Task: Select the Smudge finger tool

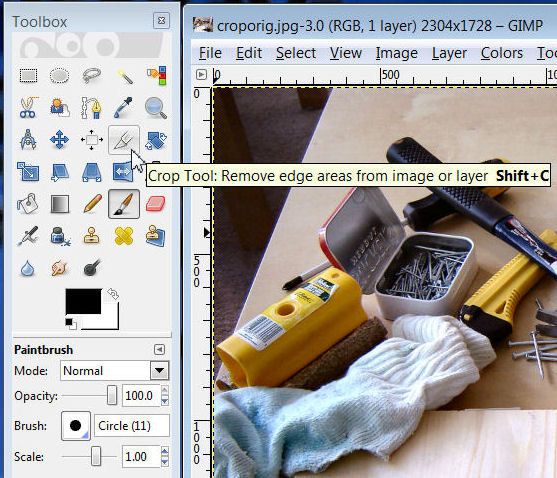Action: click(59, 268)
